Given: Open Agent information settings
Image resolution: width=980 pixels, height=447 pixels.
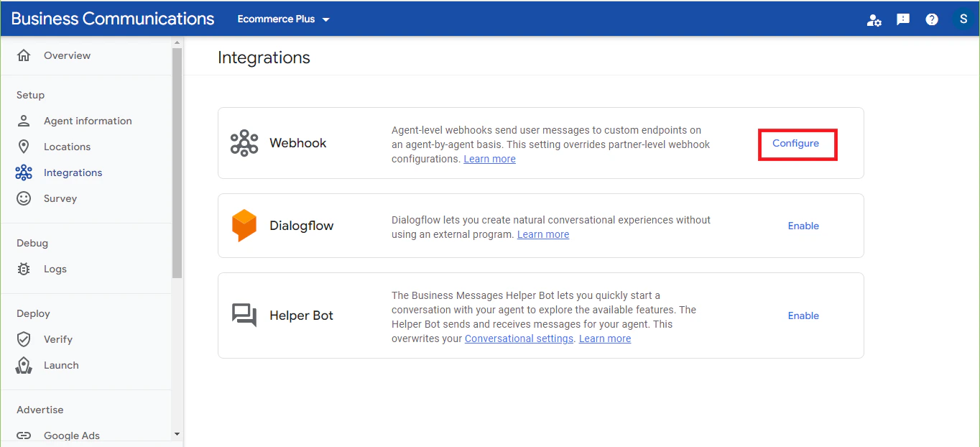Looking at the screenshot, I should (x=88, y=120).
